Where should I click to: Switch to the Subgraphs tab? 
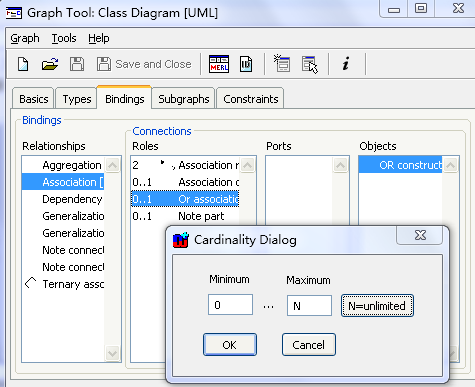pos(183,99)
